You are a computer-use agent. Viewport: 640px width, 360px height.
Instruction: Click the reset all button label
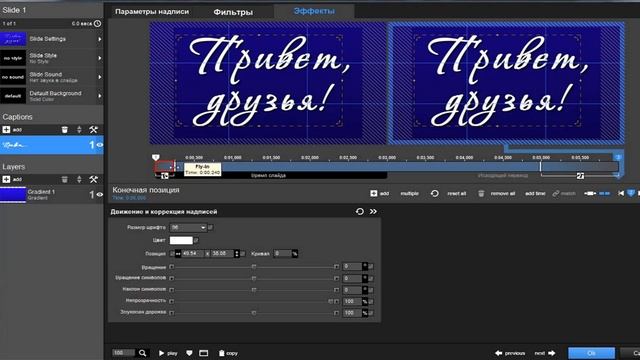coord(456,193)
